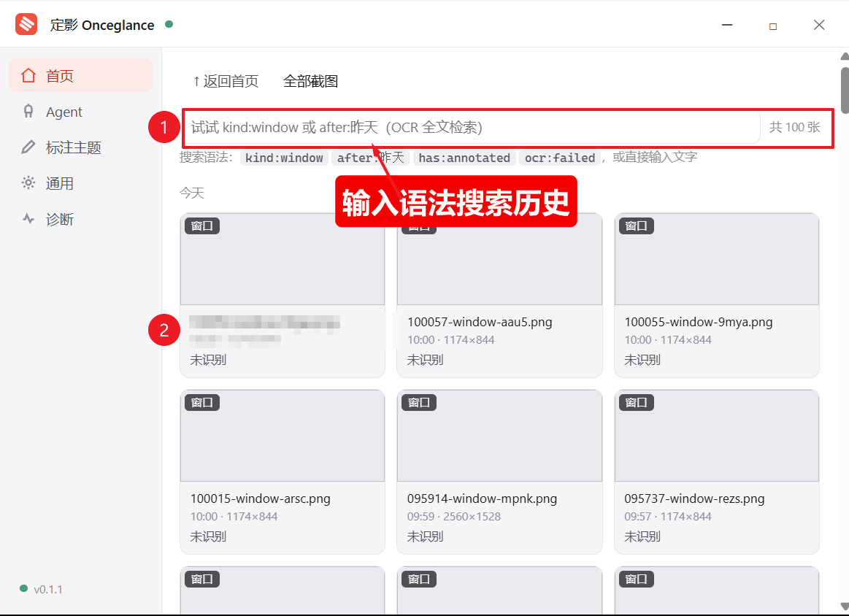Click 窗口 badge on 100015-window-arsc card
Image resolution: width=849 pixels, height=616 pixels.
pyautogui.click(x=202, y=402)
